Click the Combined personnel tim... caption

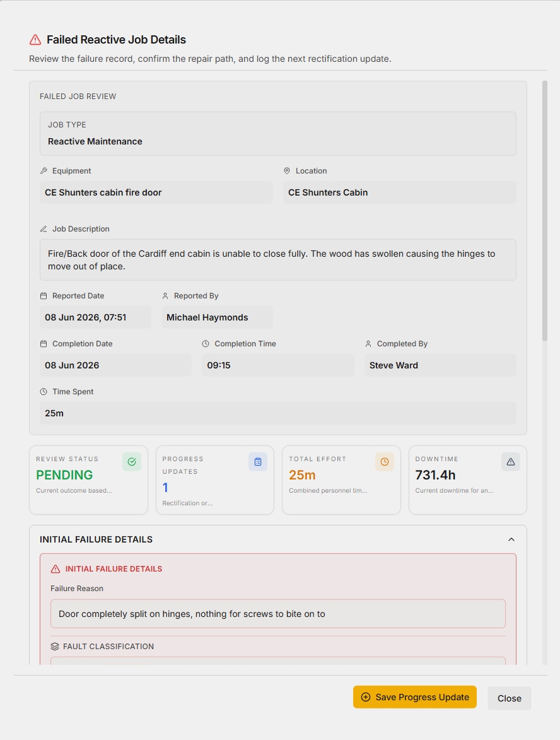(x=328, y=490)
